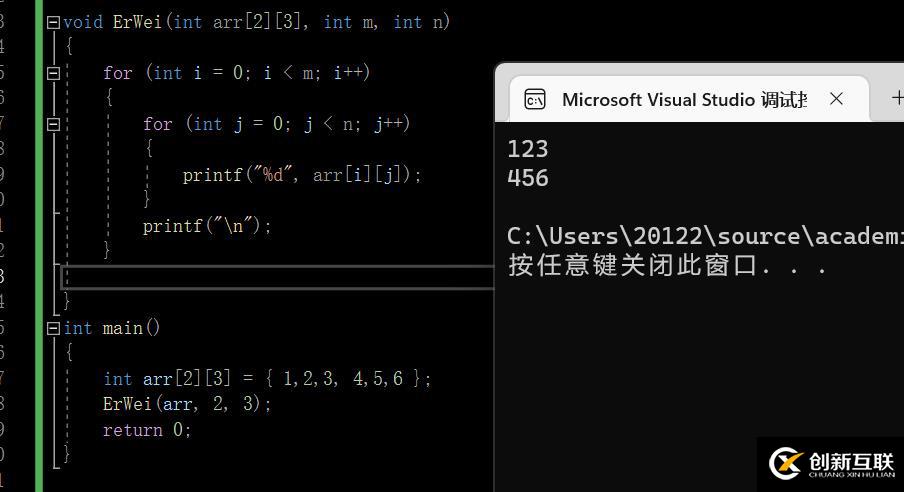
Task: Place cursor on the printf("%d") line
Action: (x=302, y=175)
